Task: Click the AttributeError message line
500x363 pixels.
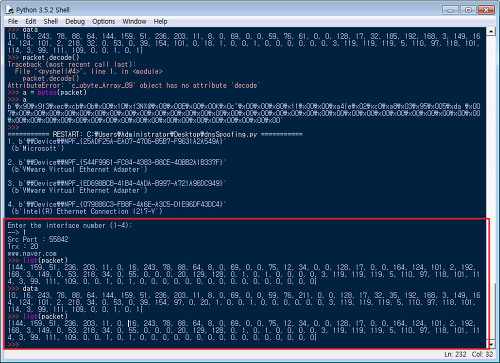Action: [x=134, y=85]
